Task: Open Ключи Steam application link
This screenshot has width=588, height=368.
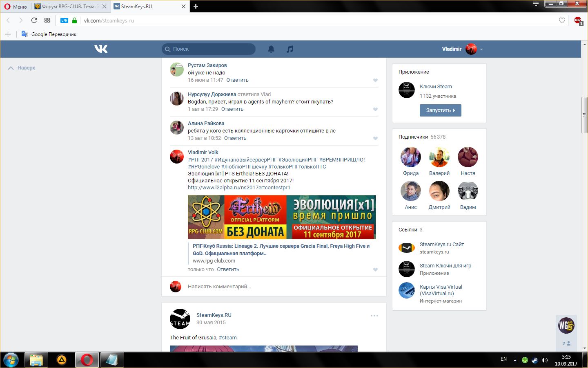Action: click(x=436, y=87)
